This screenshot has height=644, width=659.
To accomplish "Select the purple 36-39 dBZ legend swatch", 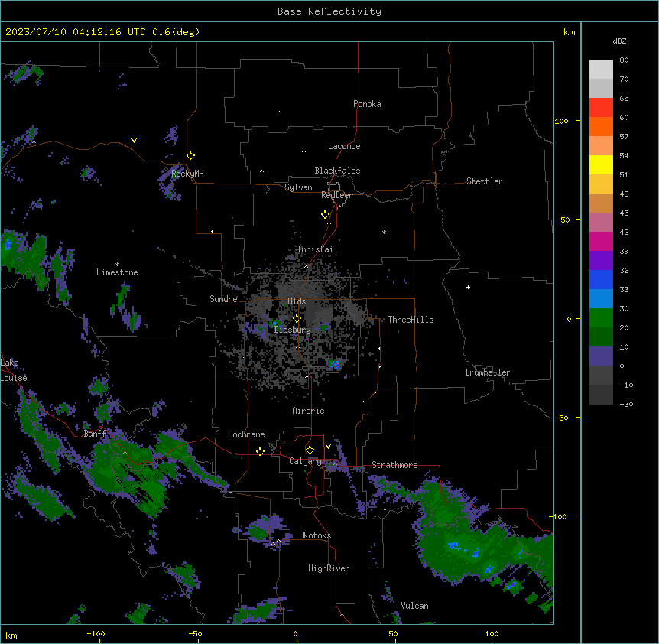I will pos(601,260).
